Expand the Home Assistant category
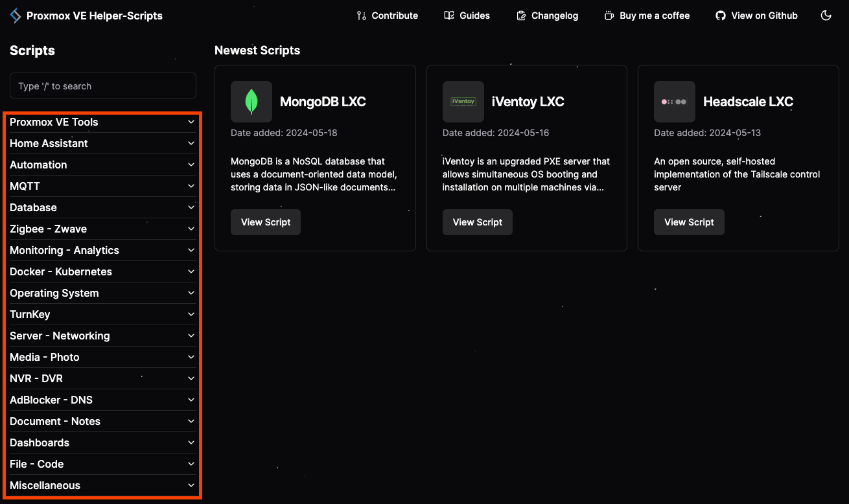 click(x=102, y=143)
